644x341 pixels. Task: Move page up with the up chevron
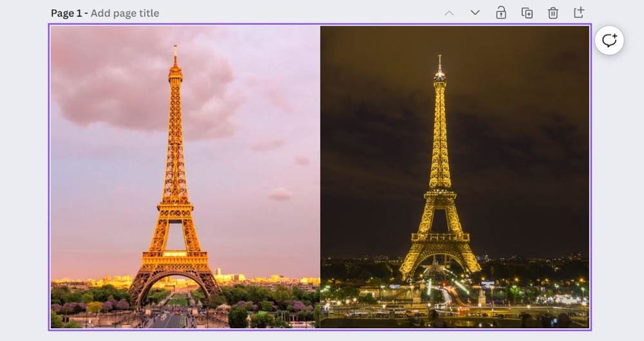[x=450, y=13]
